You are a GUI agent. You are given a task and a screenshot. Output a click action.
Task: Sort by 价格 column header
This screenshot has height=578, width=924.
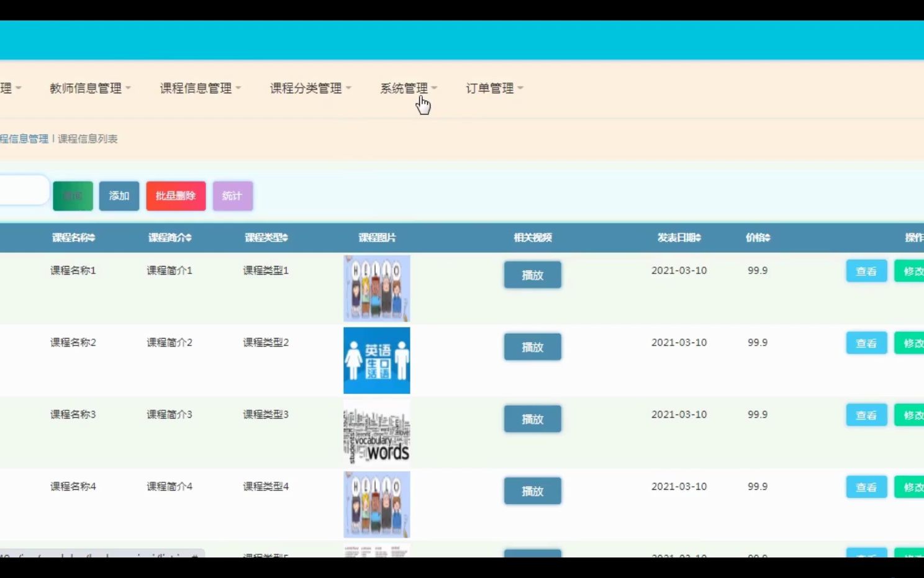758,237
